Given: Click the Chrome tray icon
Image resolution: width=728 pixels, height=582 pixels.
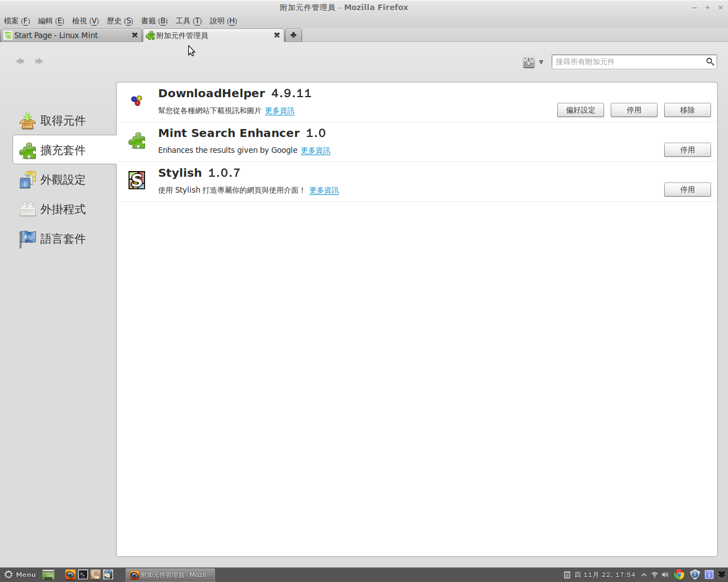Looking at the screenshot, I should point(679,575).
